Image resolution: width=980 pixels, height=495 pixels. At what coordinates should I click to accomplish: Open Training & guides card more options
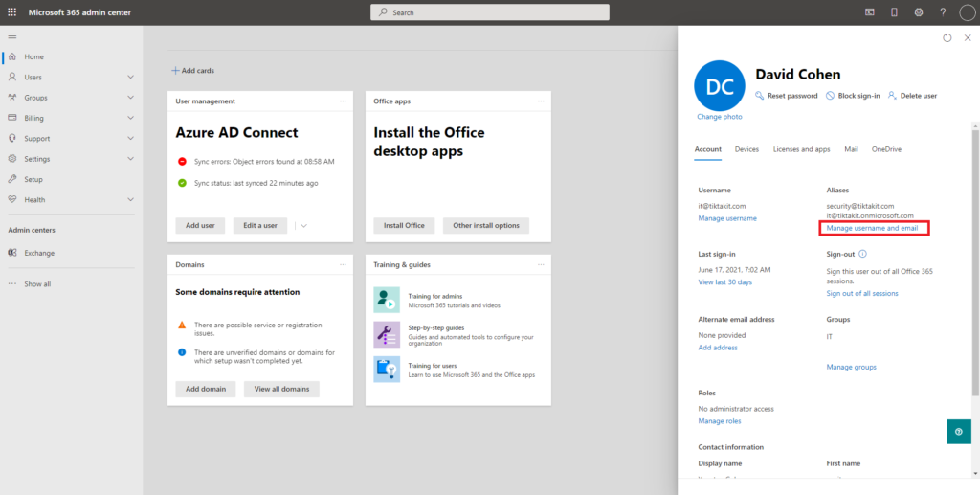click(x=541, y=264)
